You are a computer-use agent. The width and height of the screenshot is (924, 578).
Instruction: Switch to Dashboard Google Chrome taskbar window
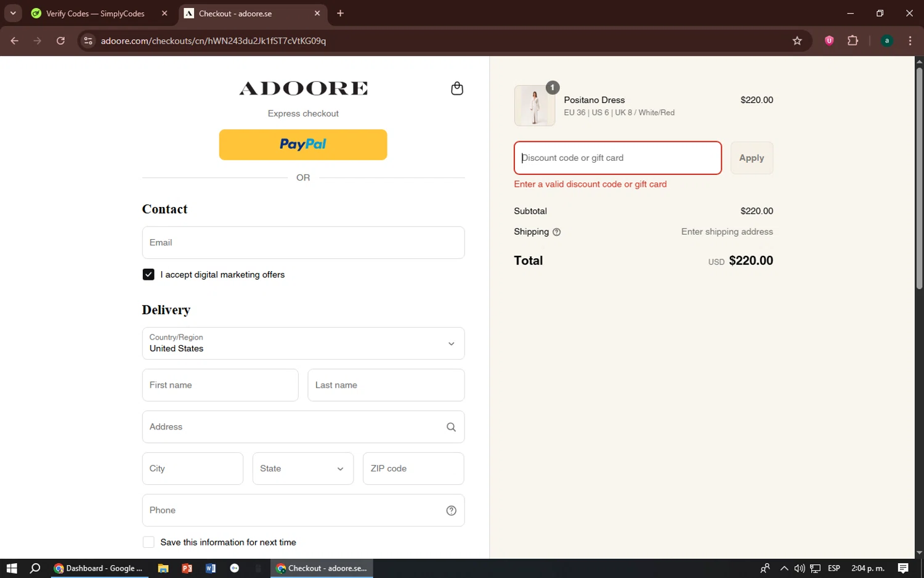click(99, 568)
